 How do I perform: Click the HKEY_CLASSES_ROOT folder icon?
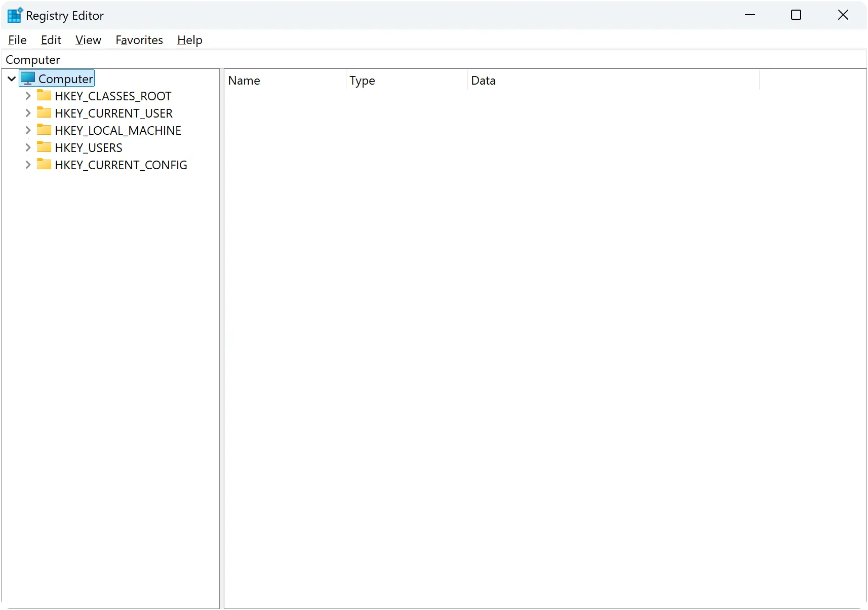tap(44, 95)
